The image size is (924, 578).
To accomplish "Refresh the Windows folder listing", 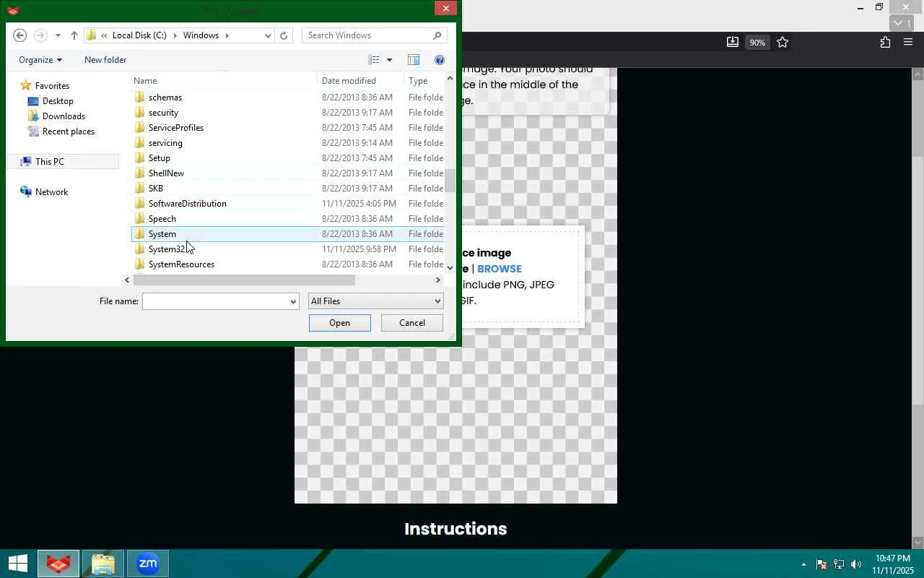I will point(284,35).
